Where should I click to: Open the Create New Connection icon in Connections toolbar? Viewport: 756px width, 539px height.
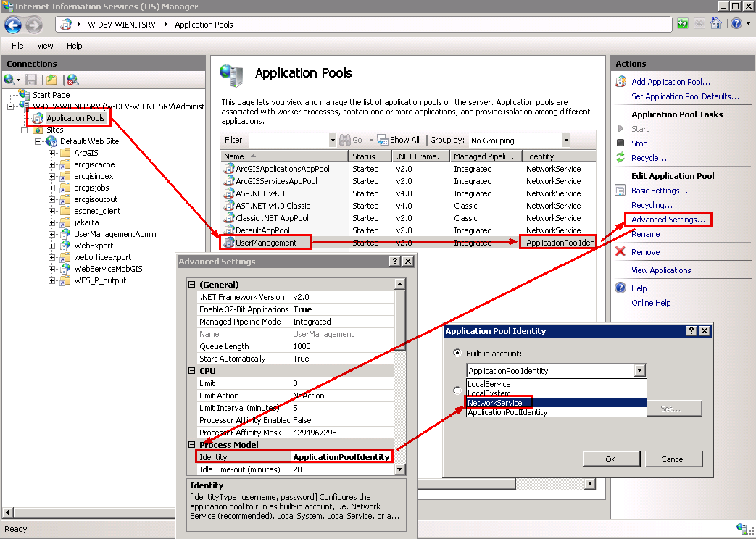pyautogui.click(x=9, y=80)
